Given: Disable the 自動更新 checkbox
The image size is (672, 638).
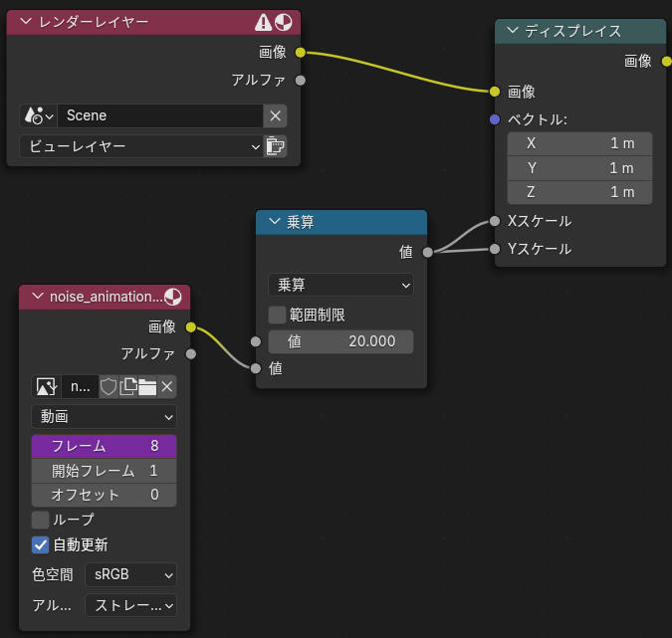Looking at the screenshot, I should click(x=40, y=545).
